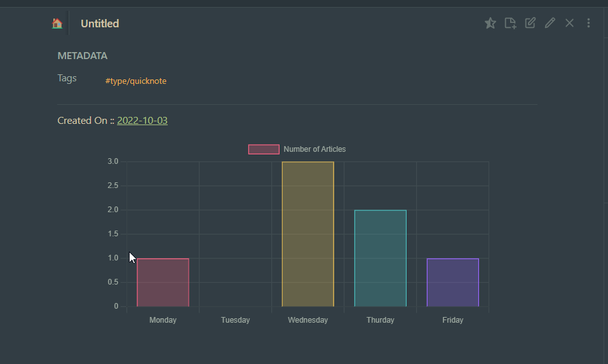The image size is (608, 364).
Task: Click the square edit note icon
Action: click(530, 23)
